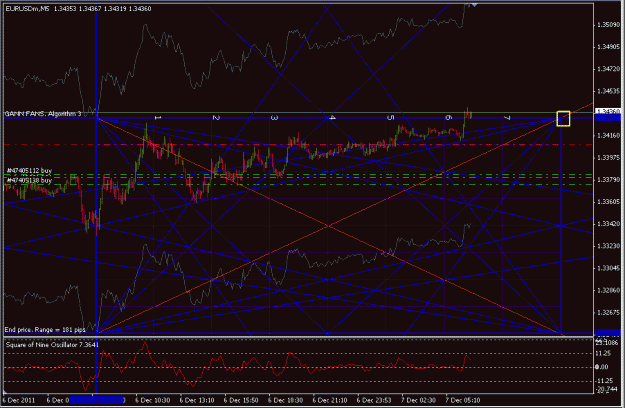Image resolution: width=625 pixels, height=408 pixels.
Task: Click oscillator scale value -20.744
Action: click(x=606, y=389)
